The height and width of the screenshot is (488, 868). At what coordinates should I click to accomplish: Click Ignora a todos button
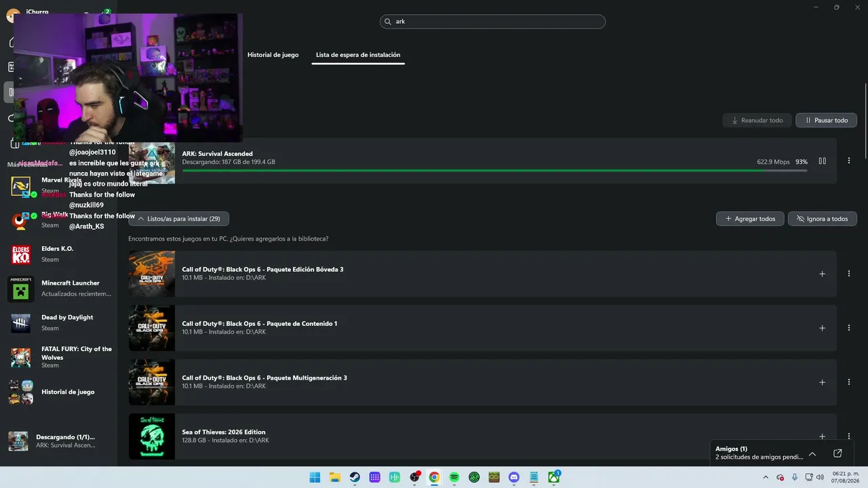[823, 219]
